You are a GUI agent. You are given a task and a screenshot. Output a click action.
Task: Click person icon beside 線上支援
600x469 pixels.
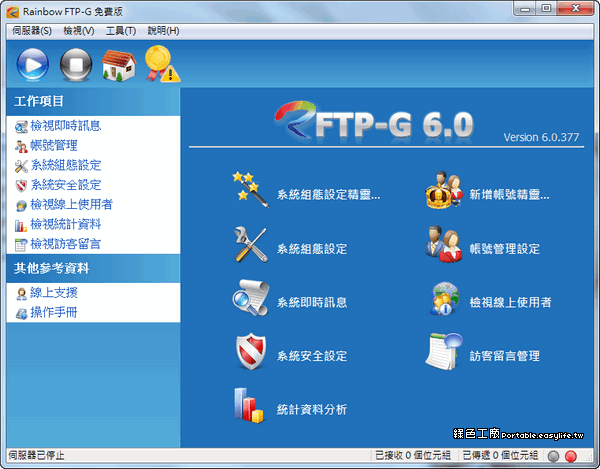tap(21, 294)
